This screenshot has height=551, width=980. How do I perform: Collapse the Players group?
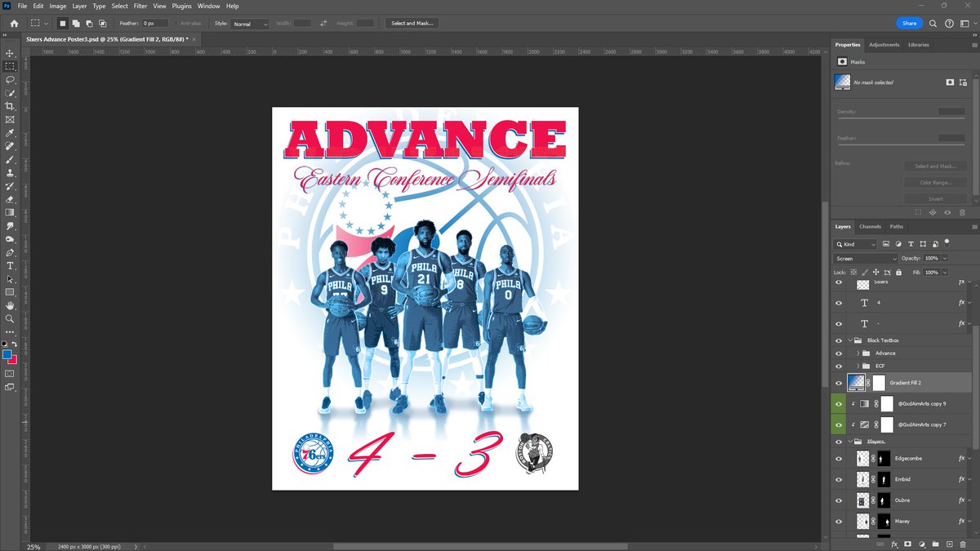point(850,442)
